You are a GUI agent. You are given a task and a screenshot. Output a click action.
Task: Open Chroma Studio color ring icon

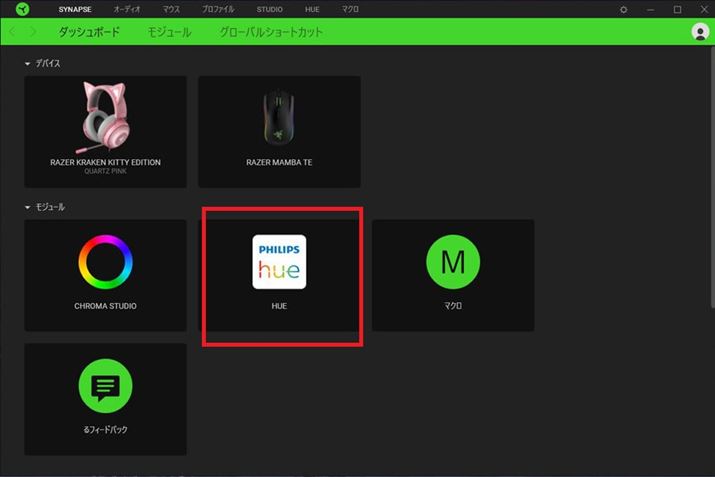(105, 262)
